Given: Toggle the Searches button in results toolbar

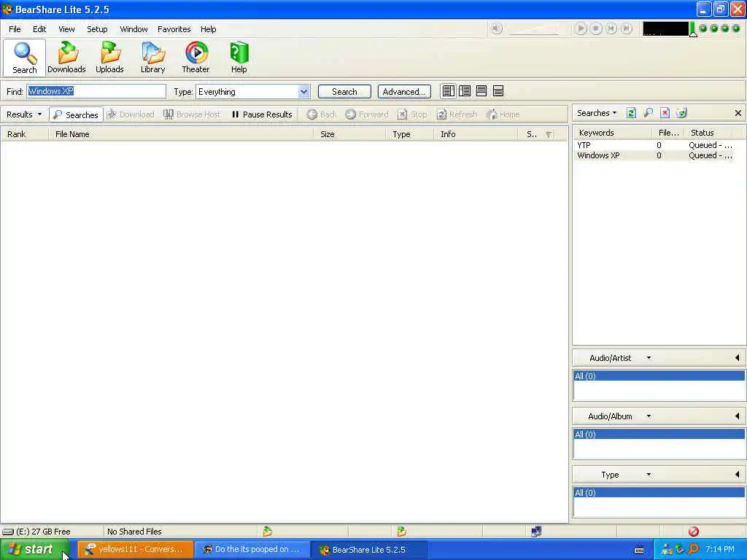Looking at the screenshot, I should [x=76, y=114].
